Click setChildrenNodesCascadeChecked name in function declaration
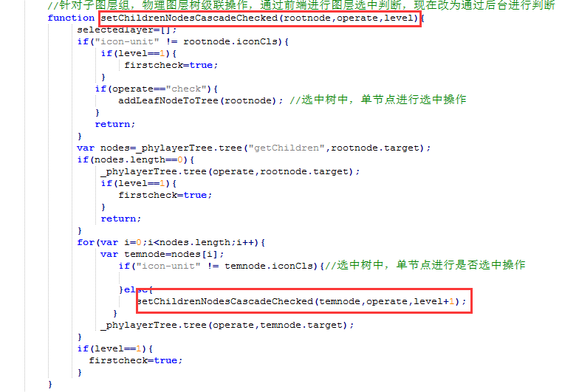This screenshot has height=392, width=579. coord(191,18)
